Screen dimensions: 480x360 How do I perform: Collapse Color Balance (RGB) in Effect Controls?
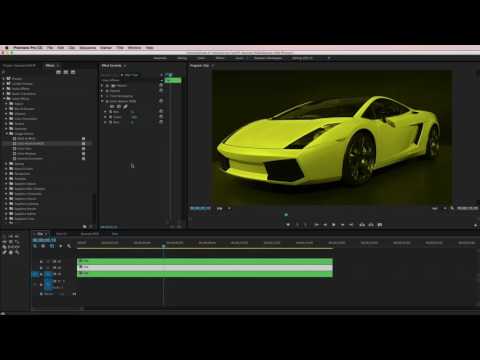click(x=102, y=101)
